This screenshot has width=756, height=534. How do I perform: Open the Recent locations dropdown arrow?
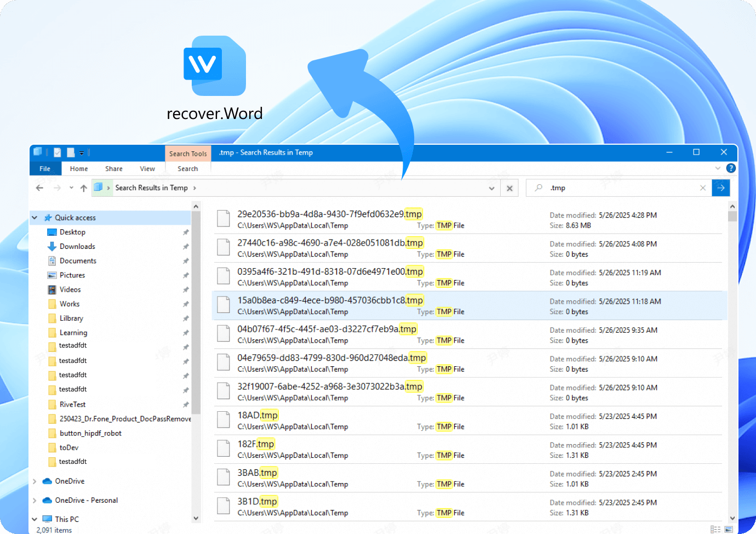(71, 188)
